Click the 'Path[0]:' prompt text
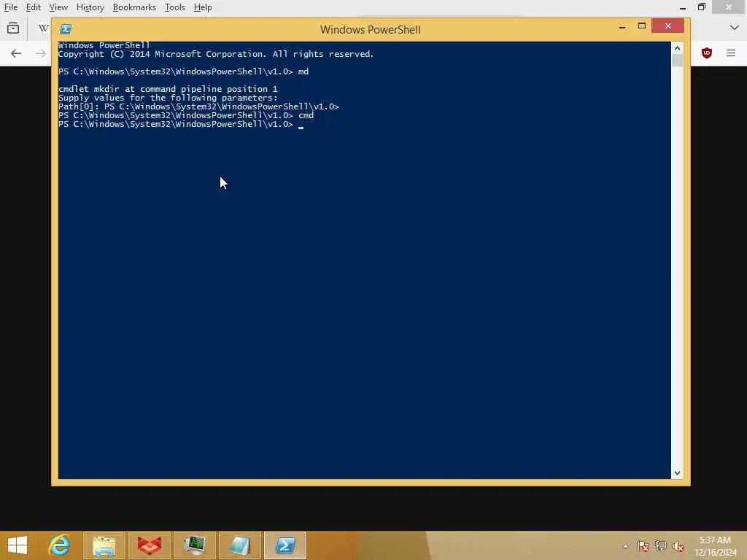 tap(79, 106)
